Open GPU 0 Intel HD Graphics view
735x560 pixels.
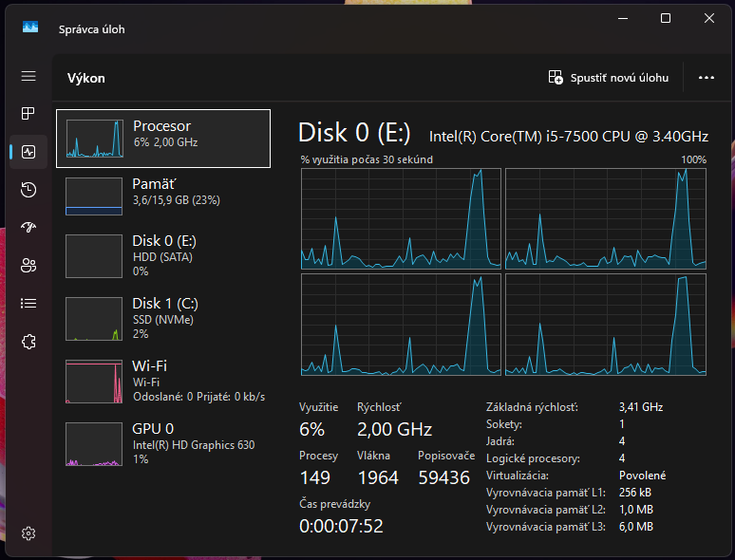pos(163,443)
